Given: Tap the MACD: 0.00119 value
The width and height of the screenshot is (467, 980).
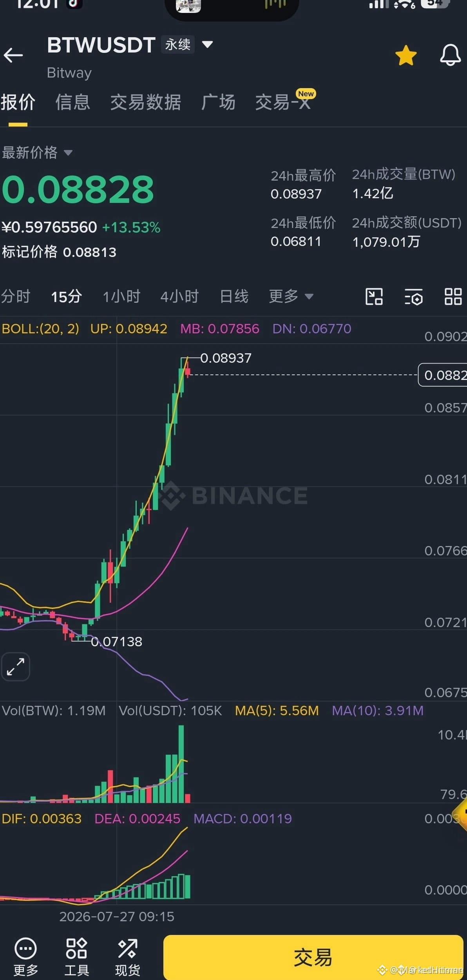Looking at the screenshot, I should pos(243,819).
